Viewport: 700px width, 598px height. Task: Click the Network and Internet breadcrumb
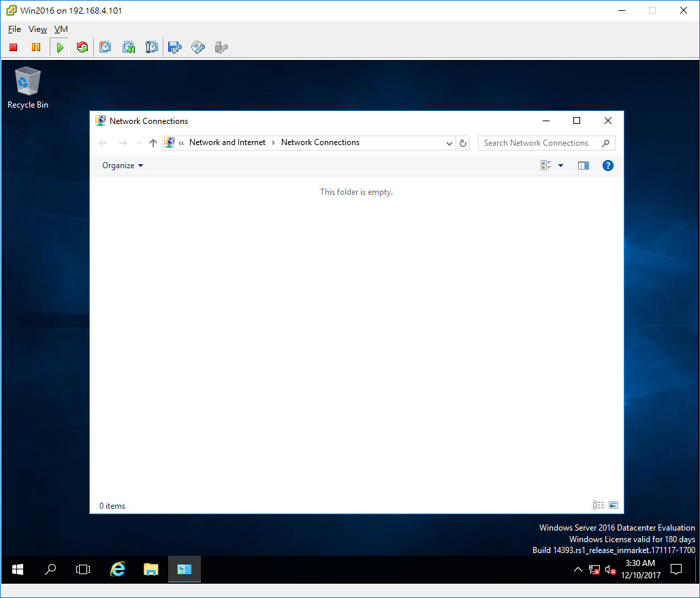point(227,142)
